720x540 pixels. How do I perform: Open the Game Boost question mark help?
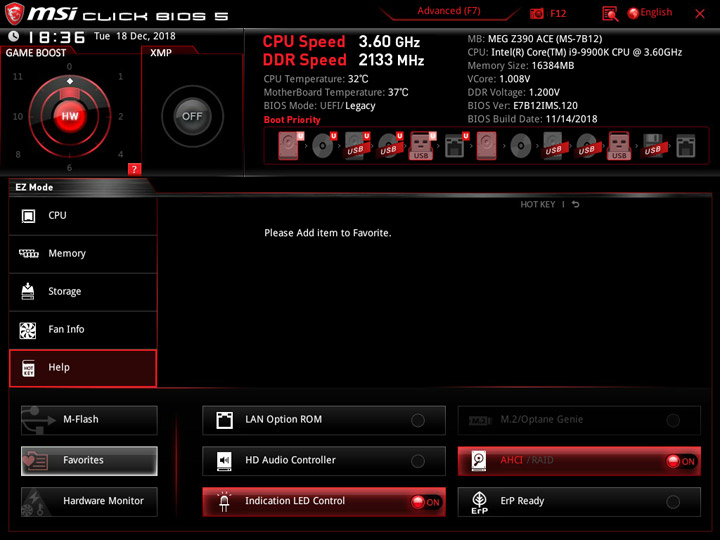(134, 169)
